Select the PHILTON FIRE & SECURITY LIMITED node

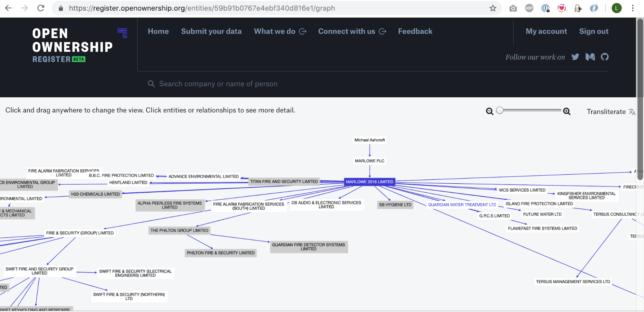tap(220, 253)
